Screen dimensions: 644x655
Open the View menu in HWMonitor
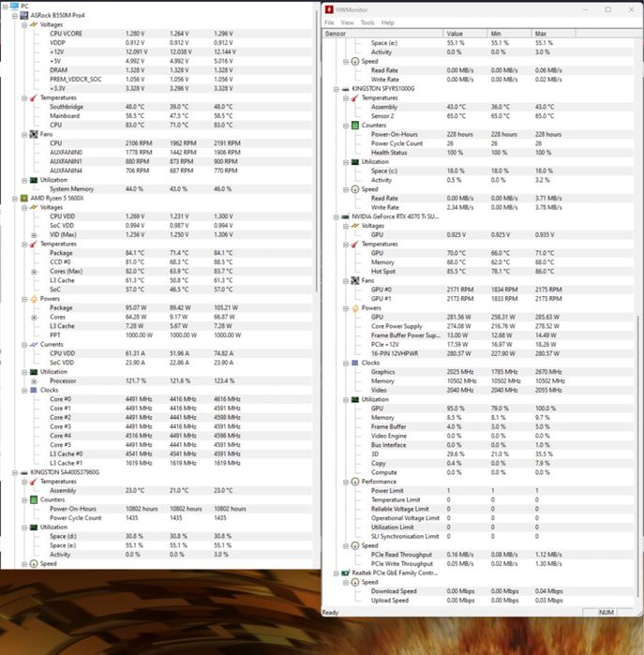click(x=347, y=22)
